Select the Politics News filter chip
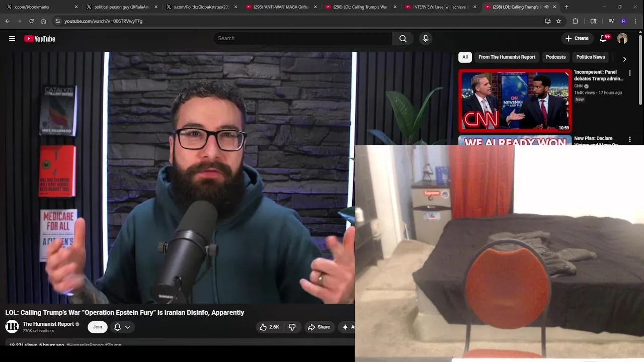Image resolution: width=644 pixels, height=362 pixels. [590, 57]
